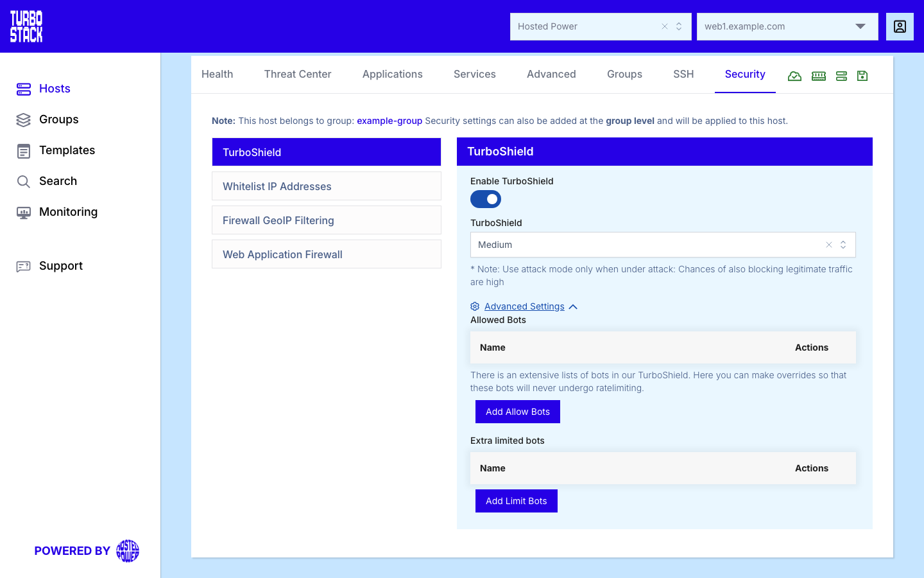Click the Hosts sidebar icon
This screenshot has height=578, width=924.
click(x=24, y=89)
